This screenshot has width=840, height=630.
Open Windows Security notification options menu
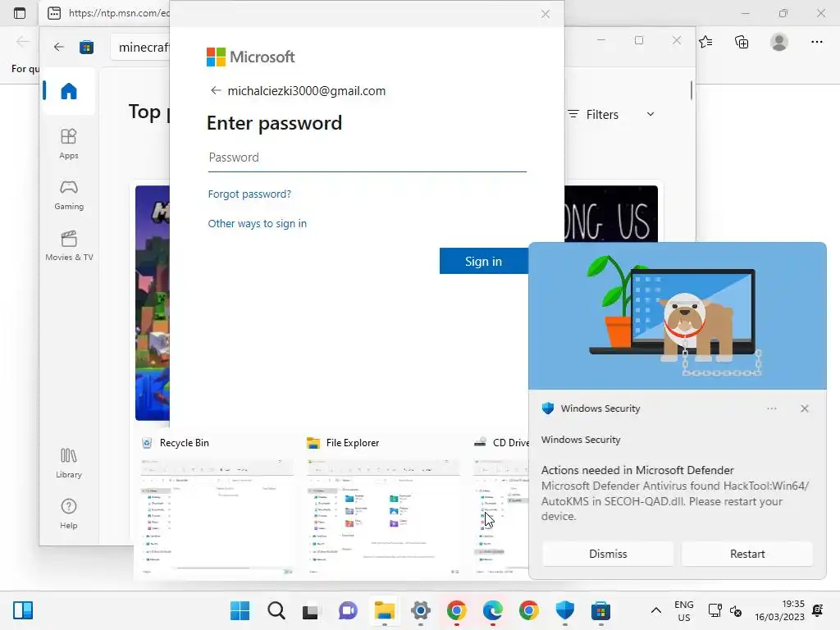coord(771,409)
